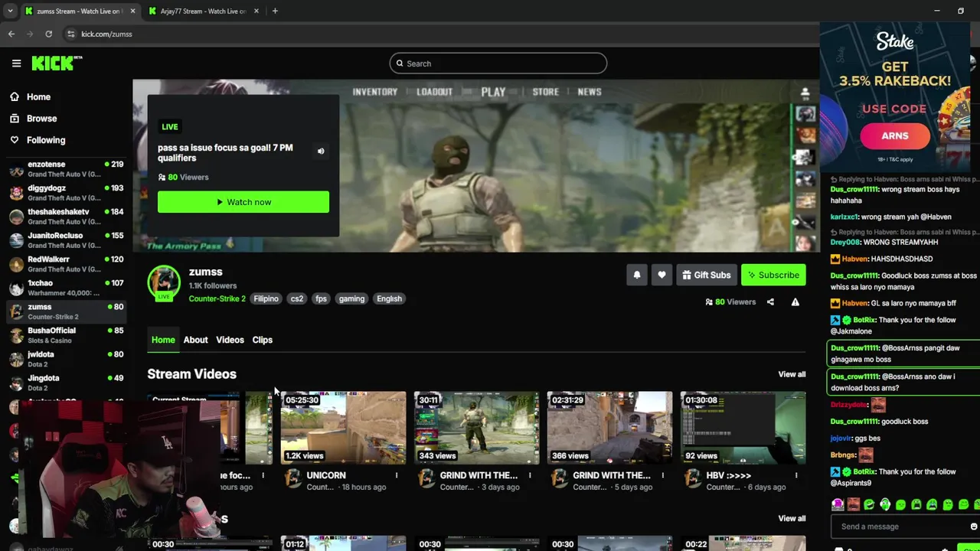Click the person icon atop stream preview
Image resolution: width=980 pixels, height=551 pixels.
coord(805,93)
